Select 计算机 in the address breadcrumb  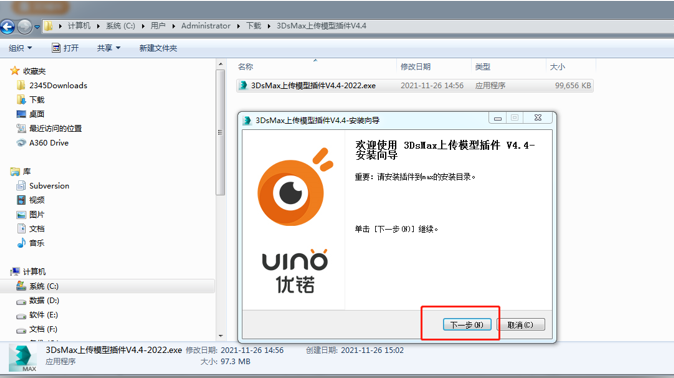79,26
